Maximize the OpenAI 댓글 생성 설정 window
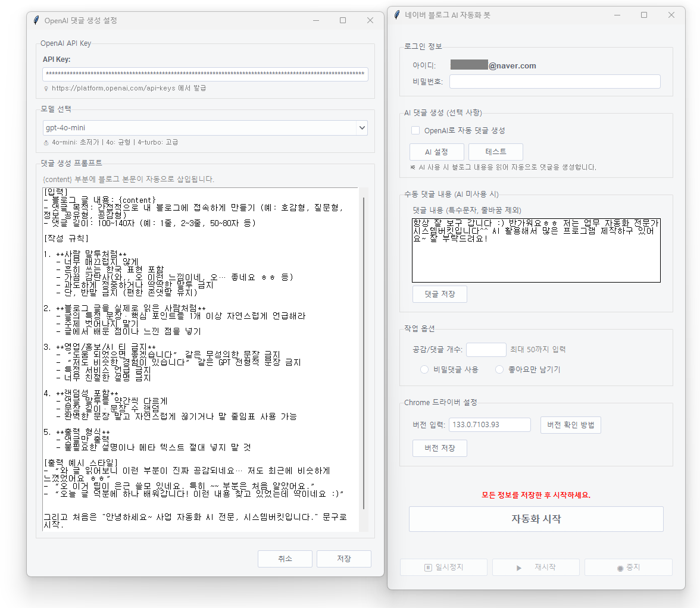The image size is (700, 608). tap(343, 20)
